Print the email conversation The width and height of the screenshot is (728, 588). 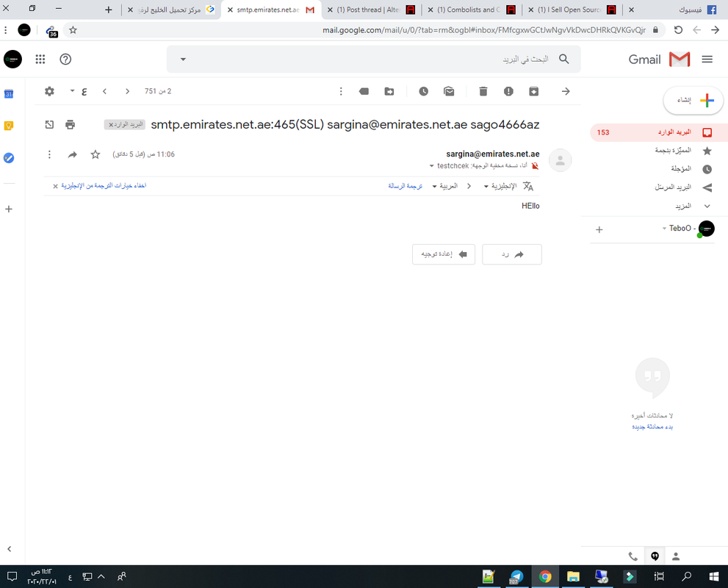pos(70,124)
